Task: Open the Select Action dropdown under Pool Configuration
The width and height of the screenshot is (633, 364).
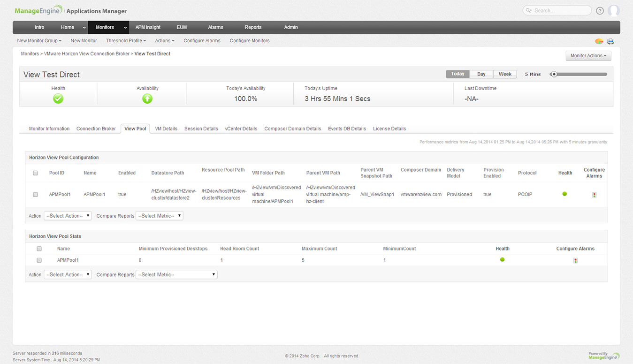Action: coord(68,216)
